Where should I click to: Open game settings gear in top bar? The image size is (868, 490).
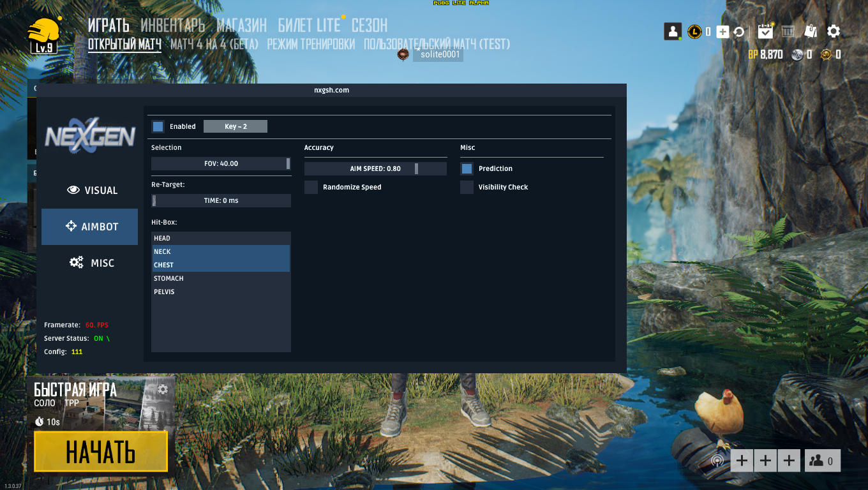point(834,31)
